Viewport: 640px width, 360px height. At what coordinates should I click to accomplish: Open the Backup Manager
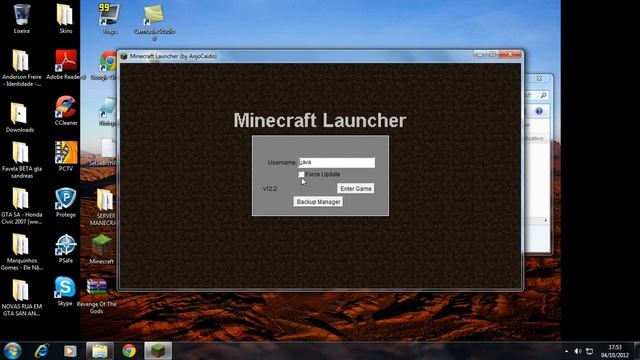[x=318, y=202]
